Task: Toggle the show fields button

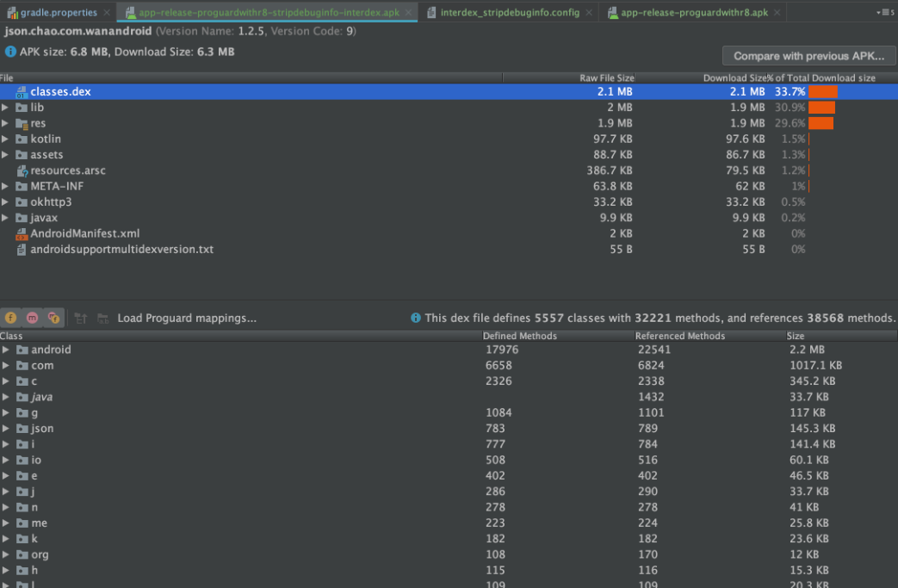Action: point(10,318)
